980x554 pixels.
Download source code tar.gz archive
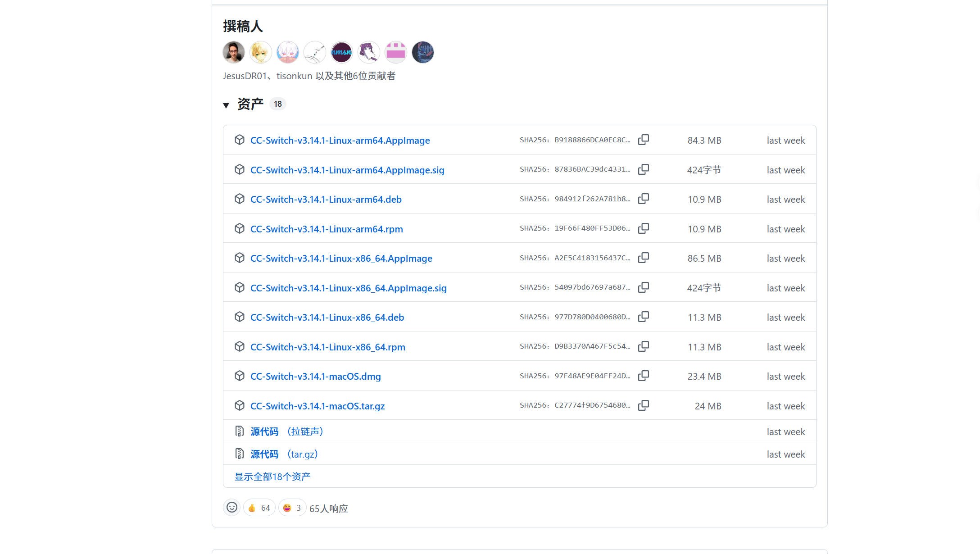tap(265, 454)
